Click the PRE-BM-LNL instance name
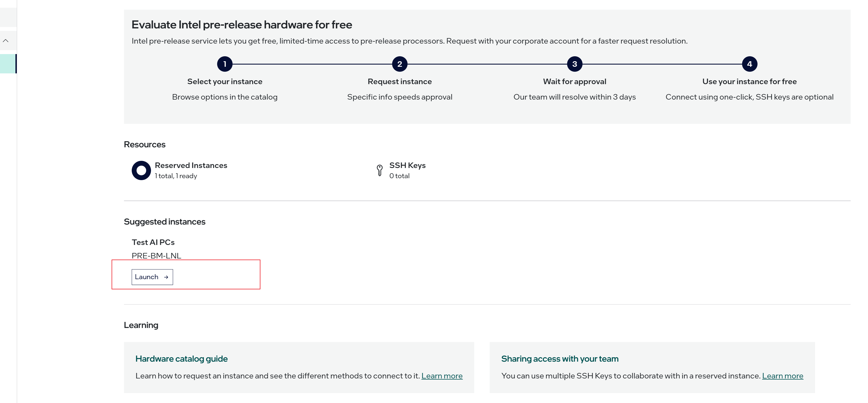This screenshot has width=868, height=403. pos(156,256)
